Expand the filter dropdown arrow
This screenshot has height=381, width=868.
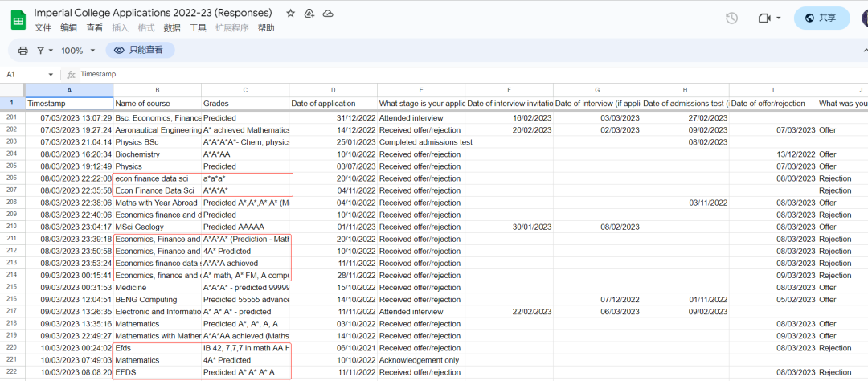coord(51,51)
